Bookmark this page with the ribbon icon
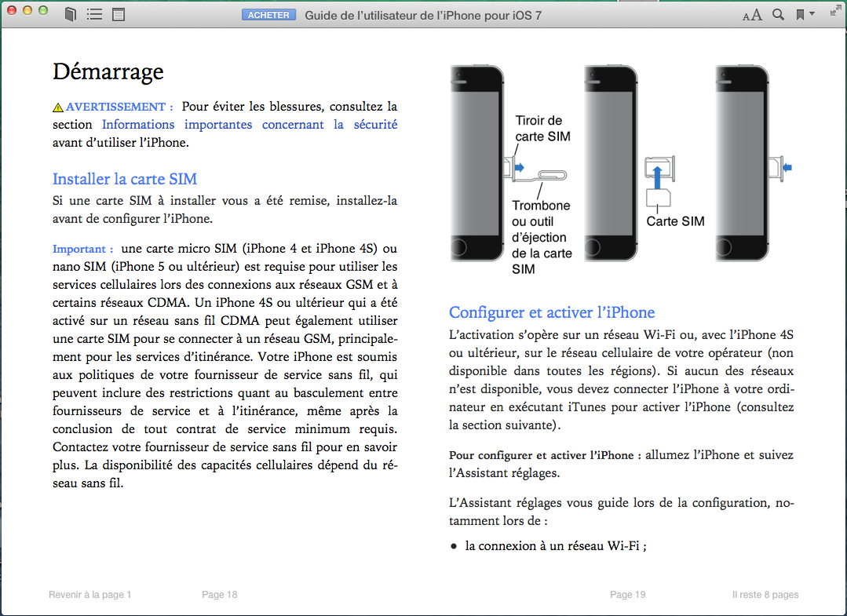 (800, 15)
